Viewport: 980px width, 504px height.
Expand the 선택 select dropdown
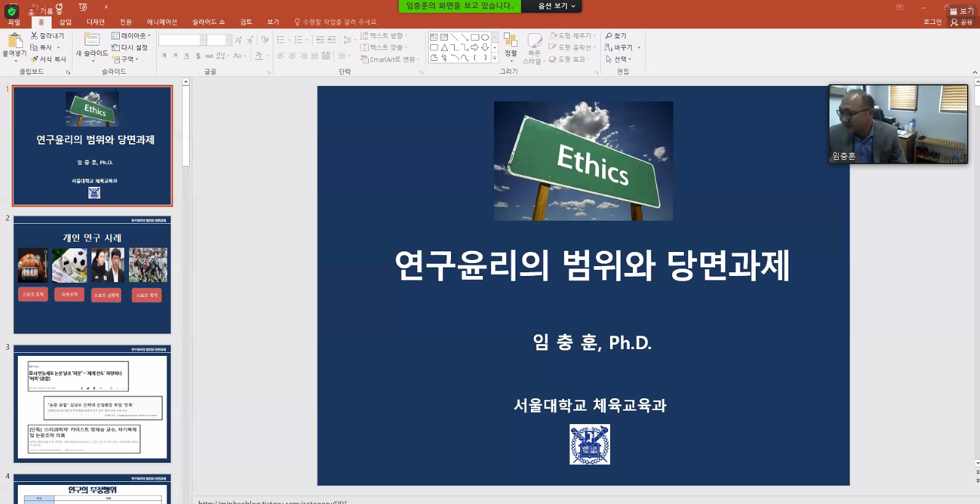click(619, 59)
